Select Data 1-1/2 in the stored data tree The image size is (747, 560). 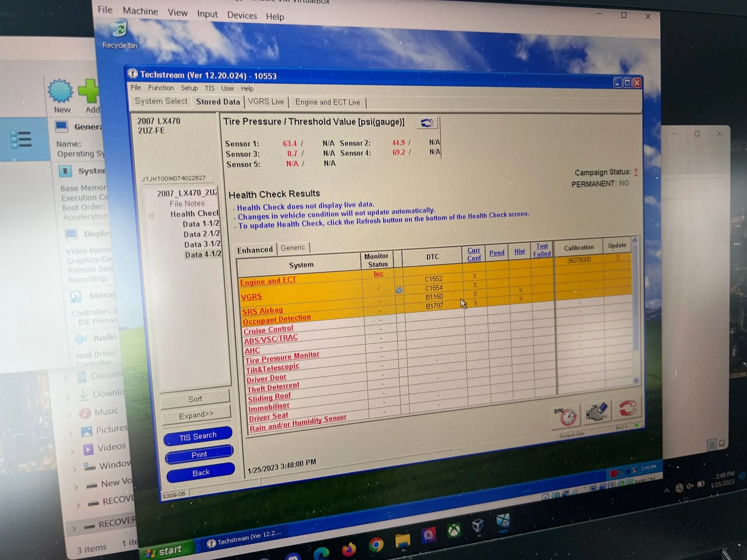201,224
